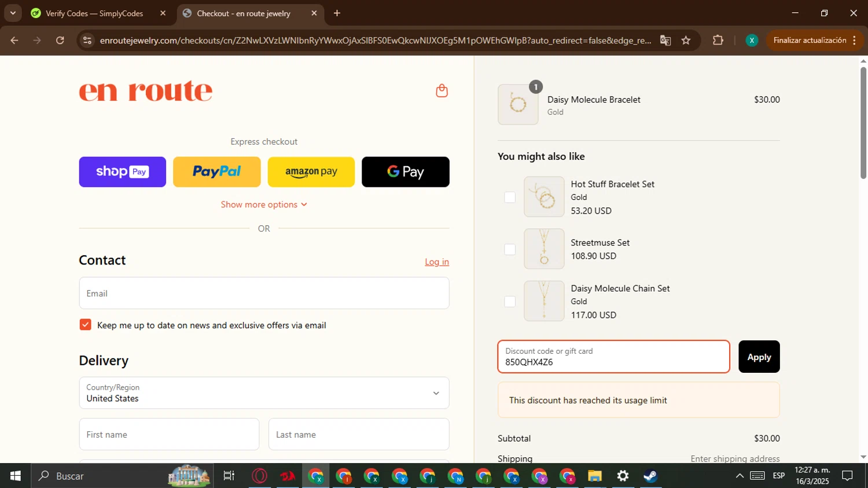Open the Country/Region dropdown
868x488 pixels.
pos(264,393)
